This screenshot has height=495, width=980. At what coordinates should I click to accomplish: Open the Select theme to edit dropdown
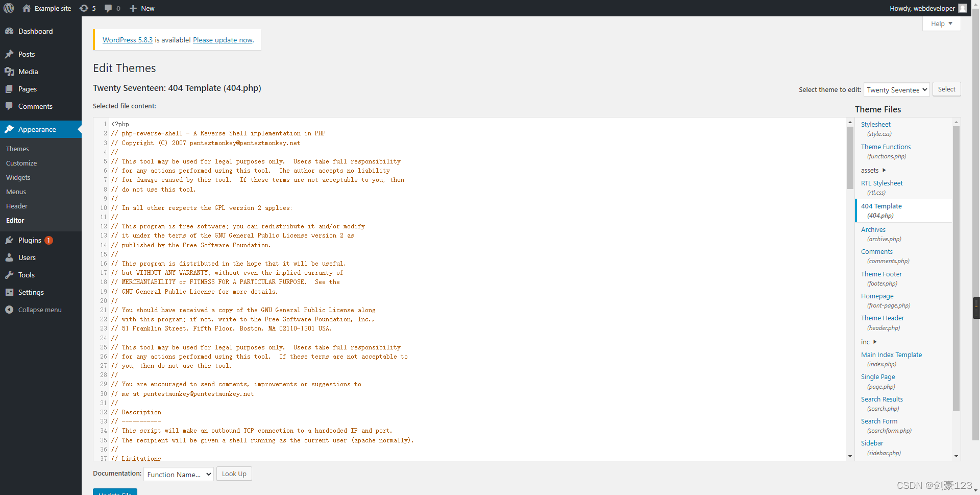click(897, 89)
